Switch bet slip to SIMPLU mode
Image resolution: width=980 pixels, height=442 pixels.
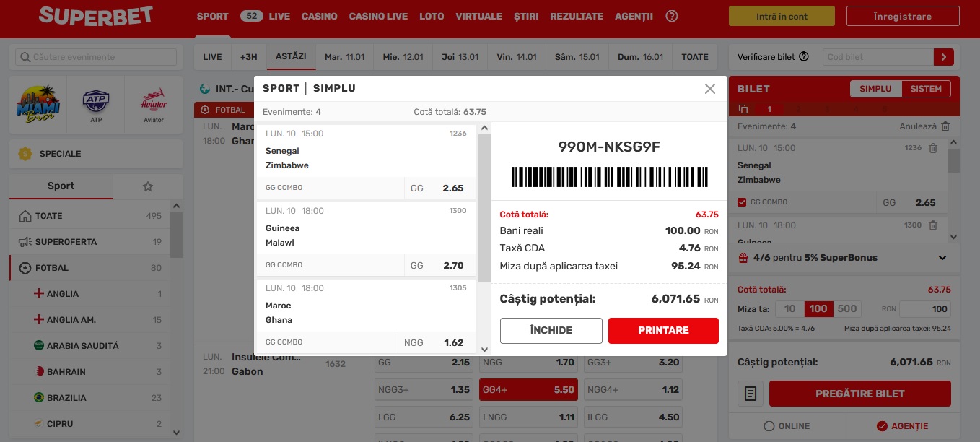(876, 89)
